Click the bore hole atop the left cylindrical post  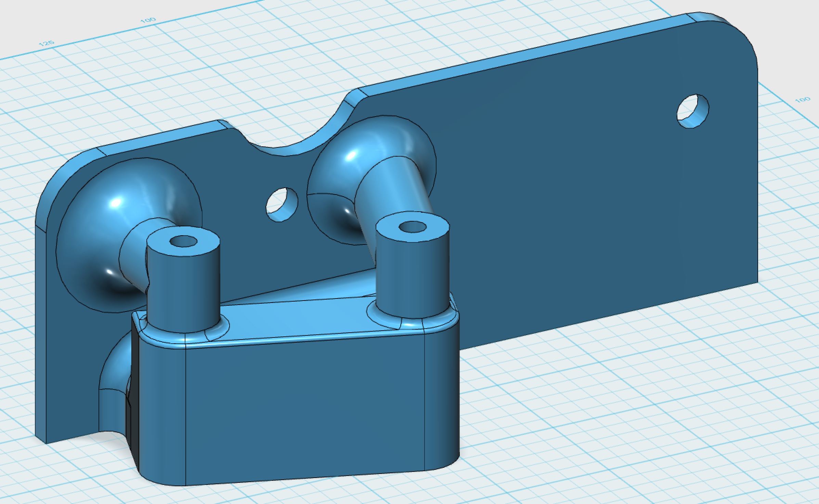pyautogui.click(x=184, y=241)
